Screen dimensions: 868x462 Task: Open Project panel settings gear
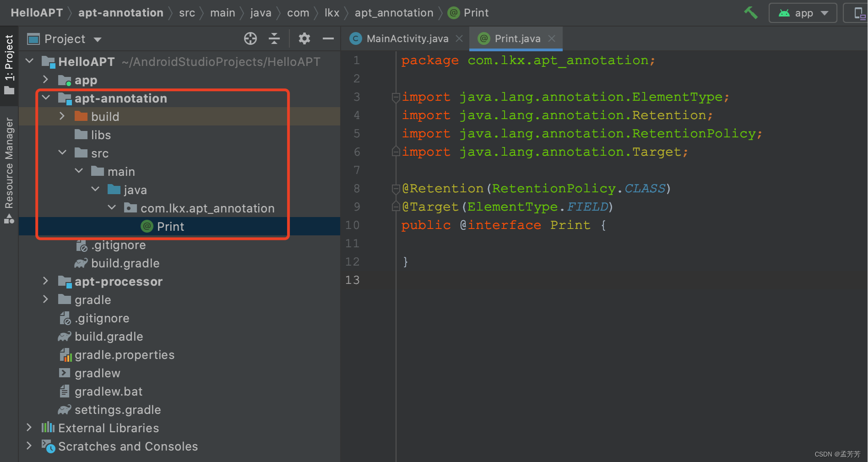(304, 38)
